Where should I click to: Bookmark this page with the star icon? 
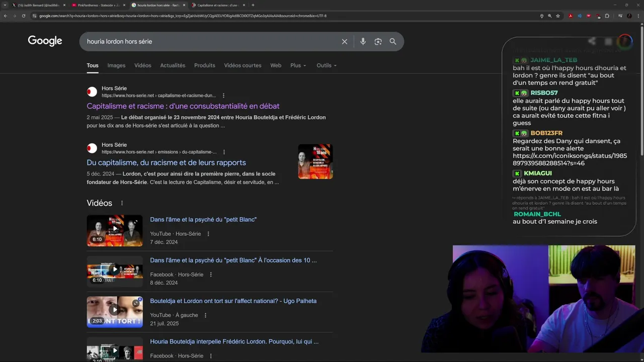558,16
